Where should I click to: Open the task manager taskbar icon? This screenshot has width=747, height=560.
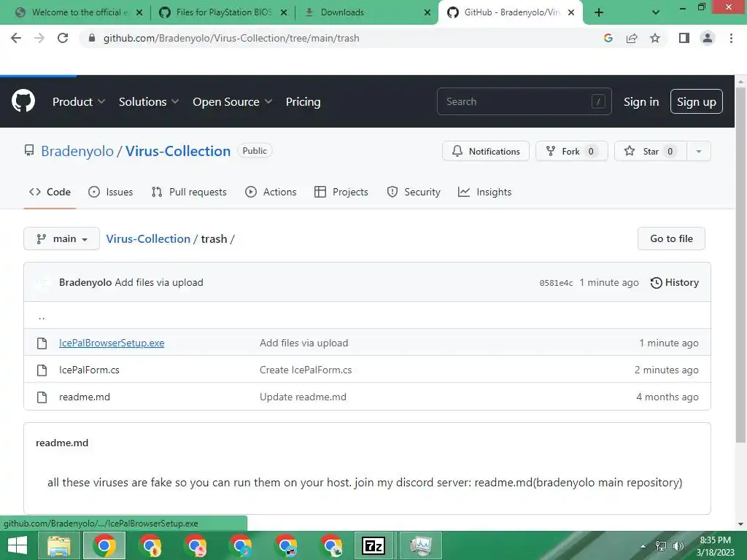[421, 545]
